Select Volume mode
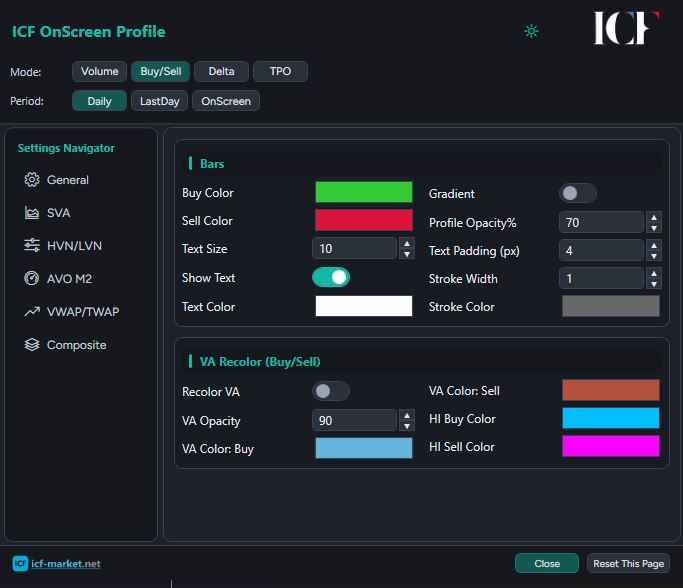The image size is (683, 588). (99, 71)
